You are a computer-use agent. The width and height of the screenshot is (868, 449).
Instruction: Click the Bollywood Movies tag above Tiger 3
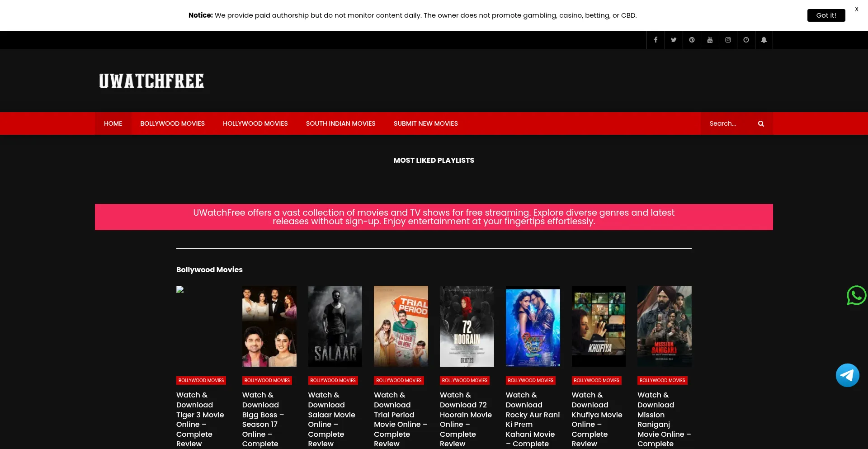pyautogui.click(x=201, y=381)
